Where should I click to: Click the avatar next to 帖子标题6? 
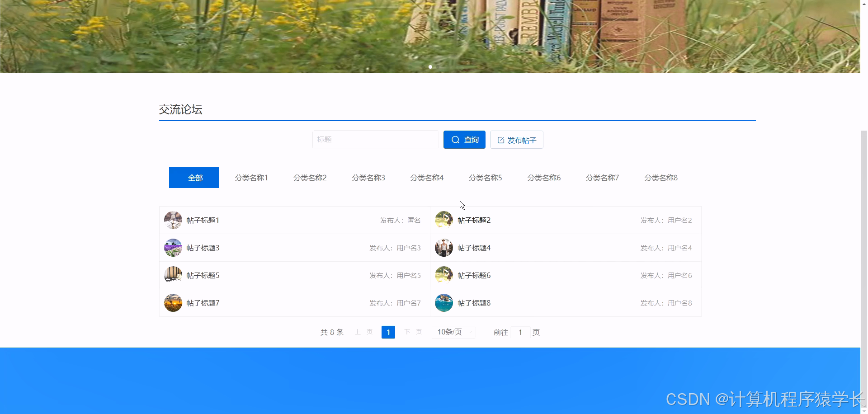point(443,275)
